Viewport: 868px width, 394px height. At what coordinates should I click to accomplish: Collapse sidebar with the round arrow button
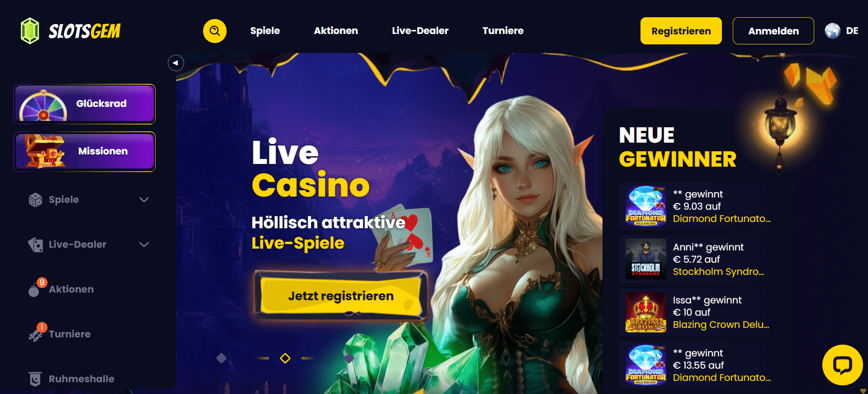click(x=176, y=63)
